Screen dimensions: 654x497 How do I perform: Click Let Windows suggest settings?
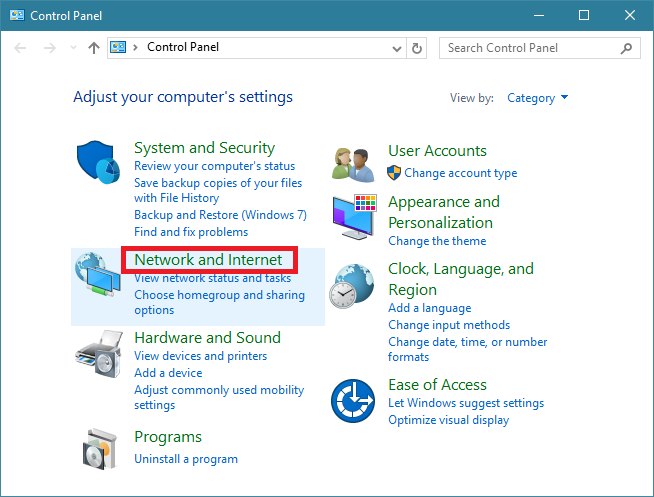point(466,403)
